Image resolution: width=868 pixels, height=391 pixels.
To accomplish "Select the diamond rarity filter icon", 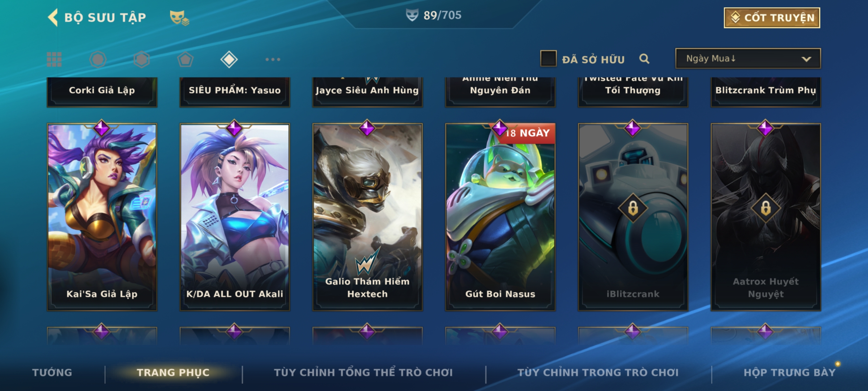I will [x=229, y=59].
